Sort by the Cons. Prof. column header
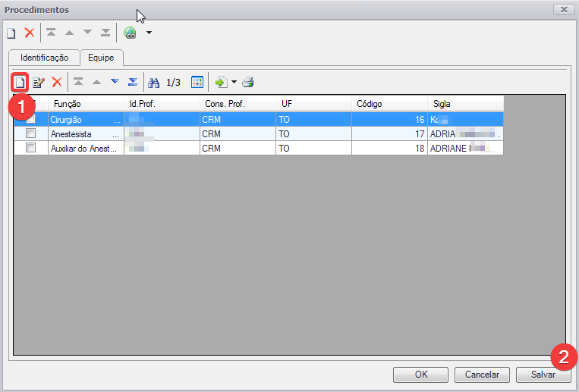Screen dimensions: 579x392 pos(238,104)
